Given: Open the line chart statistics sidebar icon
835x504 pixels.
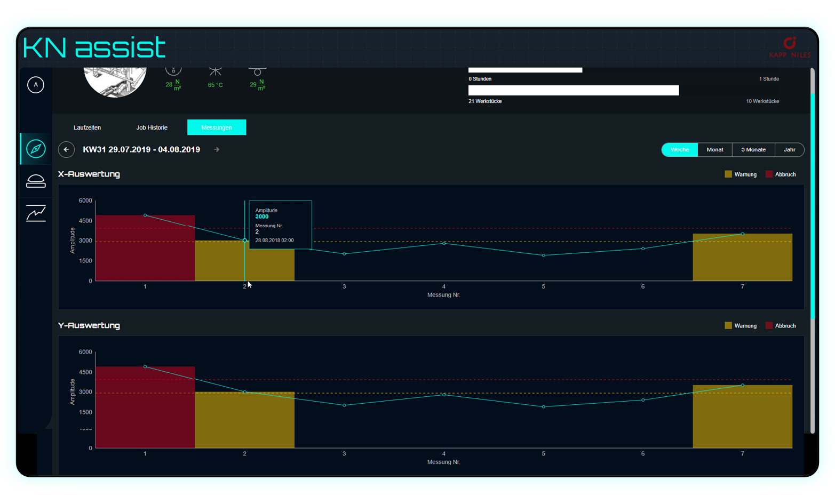Looking at the screenshot, I should coord(36,213).
